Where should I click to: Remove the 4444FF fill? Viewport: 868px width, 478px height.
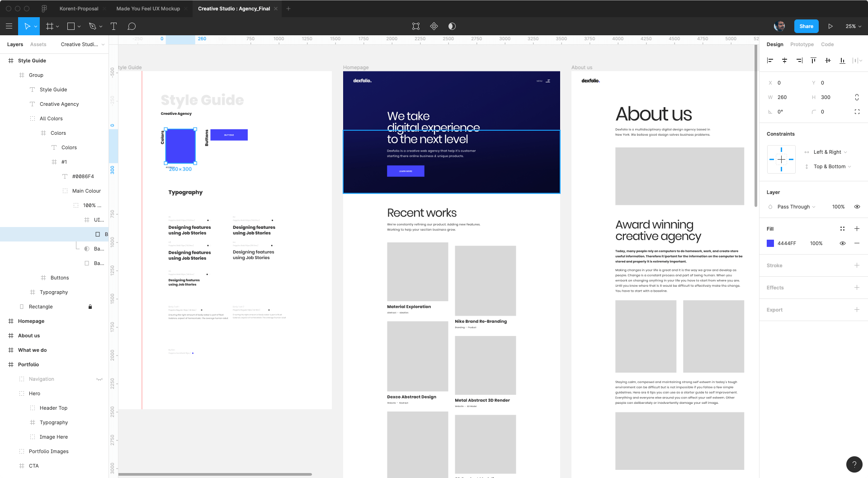pos(857,243)
